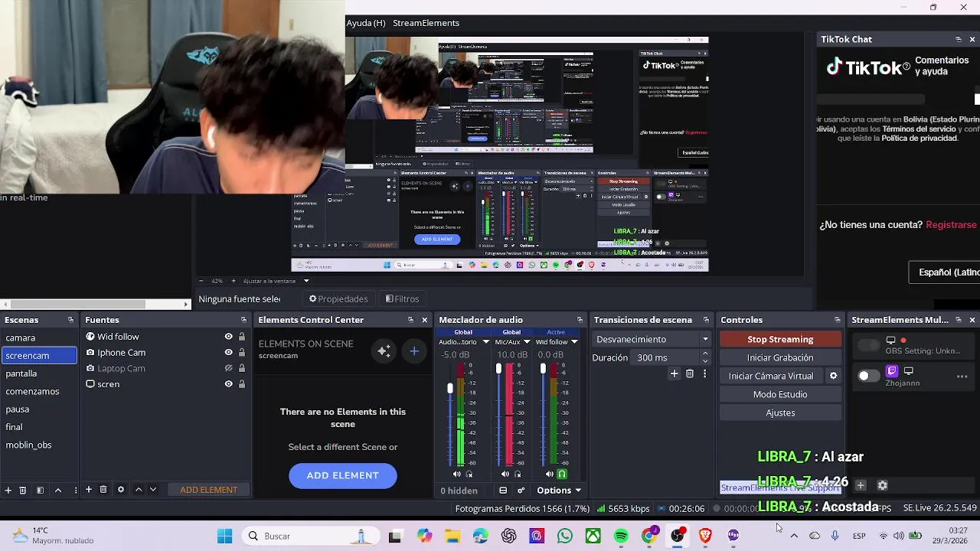This screenshot has width=980, height=551.
Task: Click the blue ADD ELEMENT button
Action: 343,475
